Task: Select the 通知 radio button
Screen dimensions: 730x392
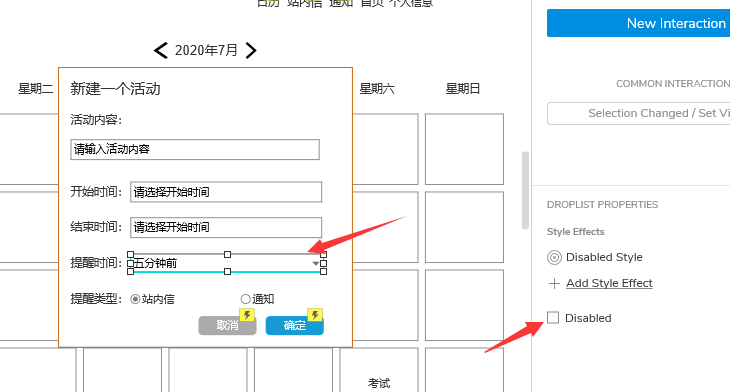Action: point(245,299)
